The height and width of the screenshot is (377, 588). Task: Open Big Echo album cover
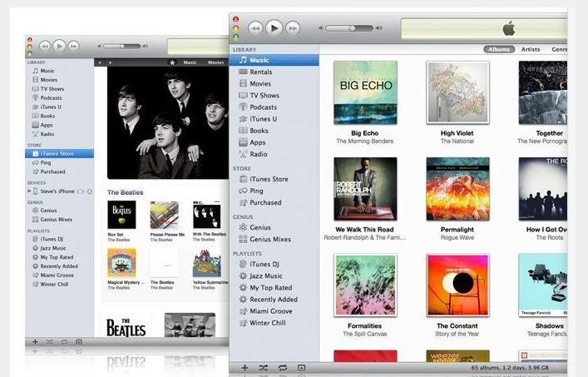[365, 92]
